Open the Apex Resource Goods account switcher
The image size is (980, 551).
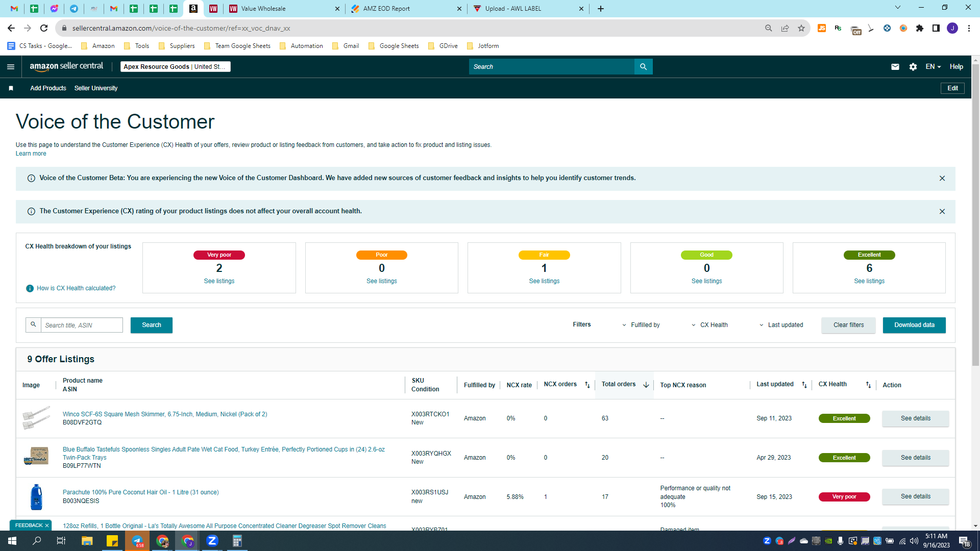point(175,67)
